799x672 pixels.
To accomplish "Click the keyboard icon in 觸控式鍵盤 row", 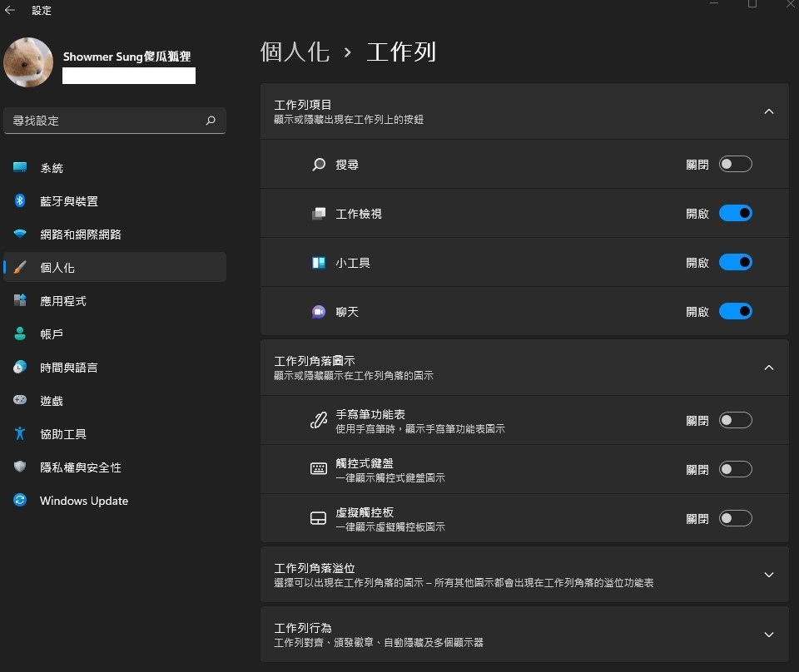I will (319, 469).
